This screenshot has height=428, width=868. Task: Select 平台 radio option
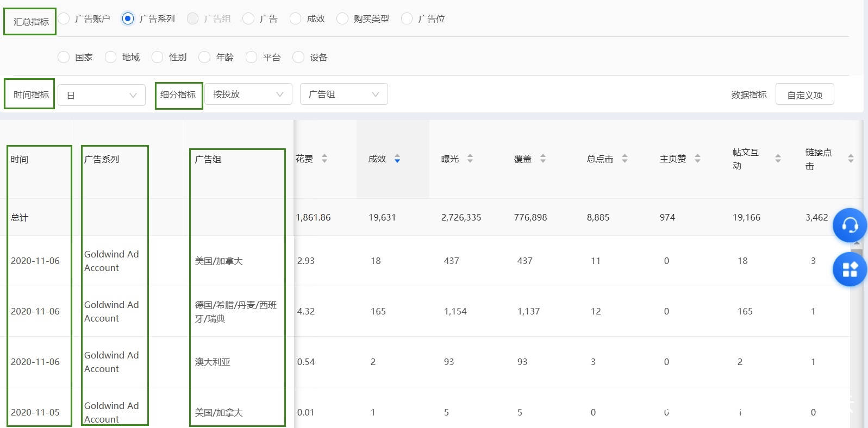251,57
